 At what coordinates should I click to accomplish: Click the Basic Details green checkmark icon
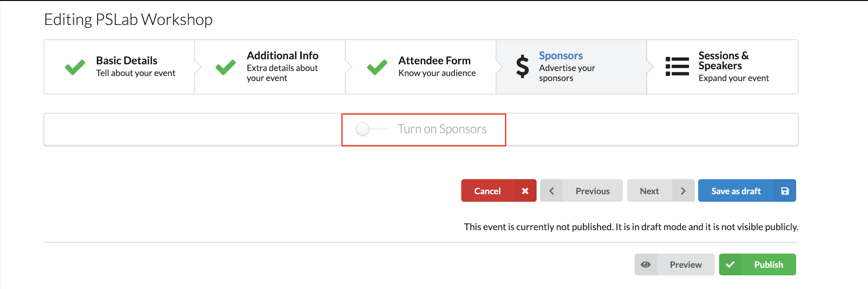point(75,67)
